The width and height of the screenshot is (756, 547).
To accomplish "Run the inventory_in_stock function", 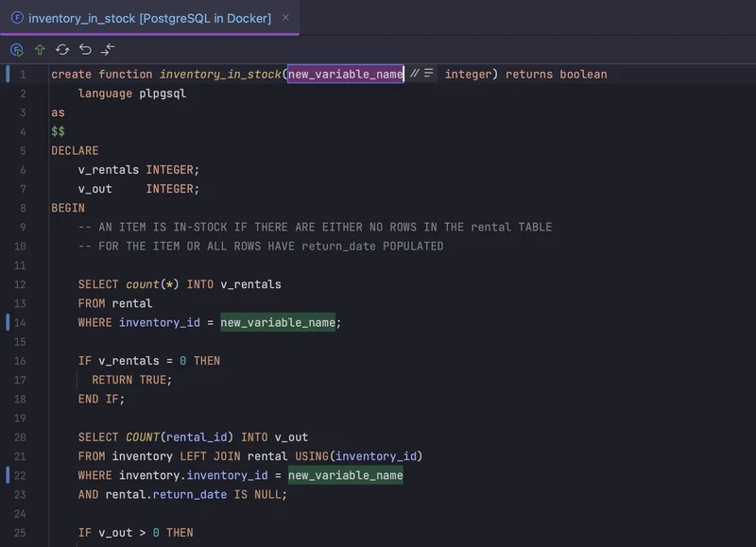I will 16,49.
